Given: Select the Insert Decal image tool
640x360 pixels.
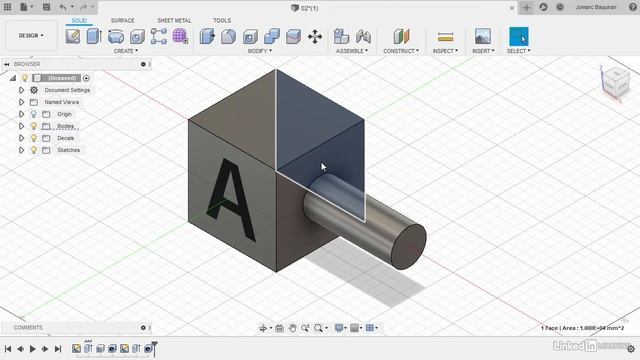Looking at the screenshot, I should coord(483,36).
